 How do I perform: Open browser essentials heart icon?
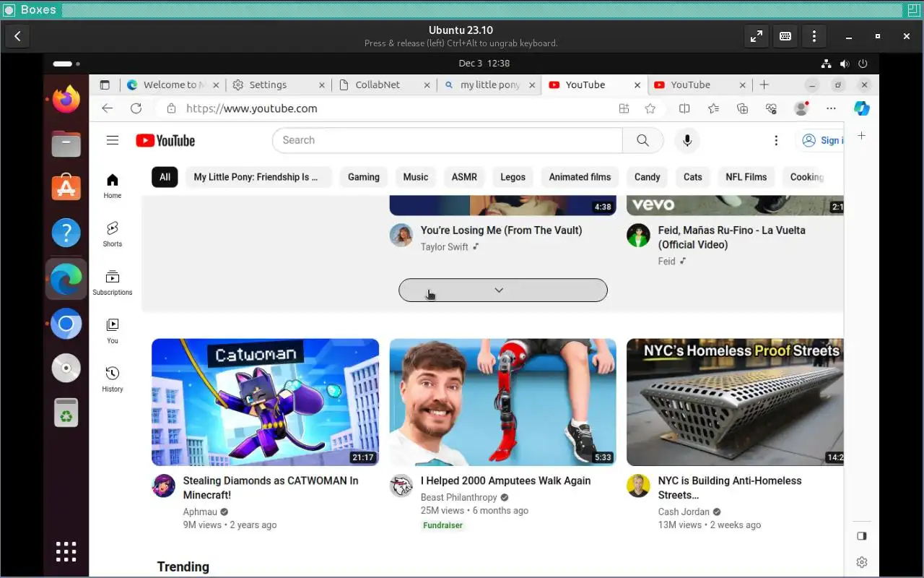click(x=771, y=108)
